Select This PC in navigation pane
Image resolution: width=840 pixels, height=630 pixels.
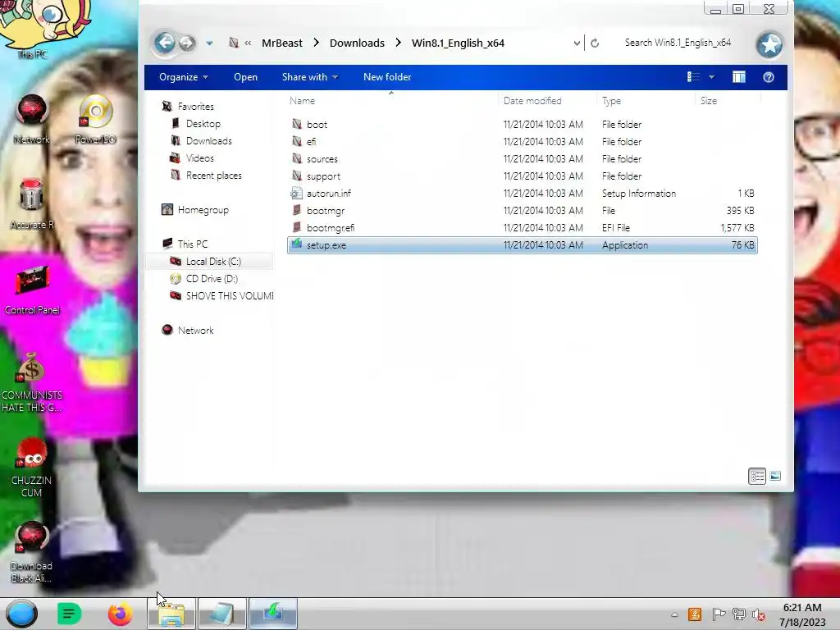click(192, 244)
